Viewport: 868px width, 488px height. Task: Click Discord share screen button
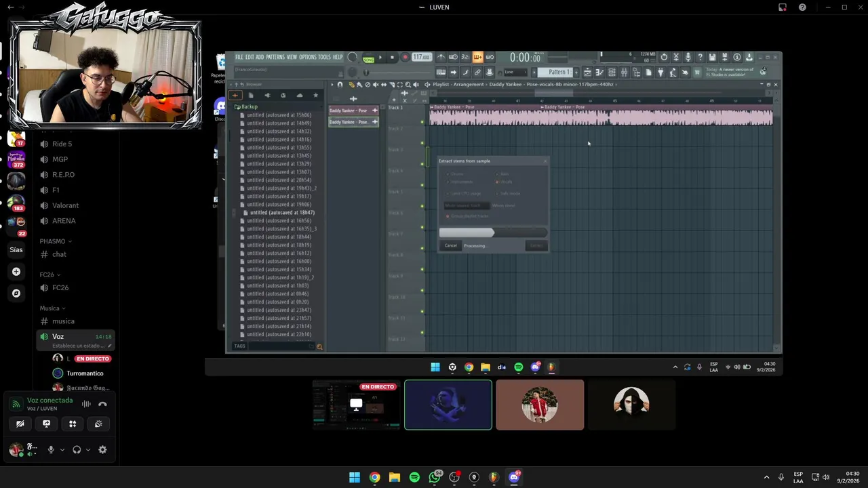click(x=46, y=424)
